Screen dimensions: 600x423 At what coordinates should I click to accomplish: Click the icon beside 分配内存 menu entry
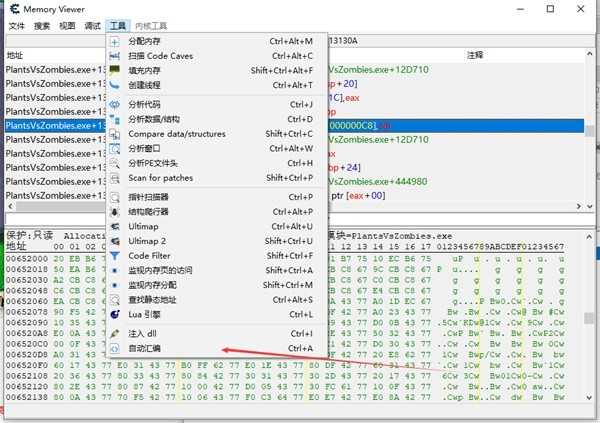pyautogui.click(x=116, y=42)
